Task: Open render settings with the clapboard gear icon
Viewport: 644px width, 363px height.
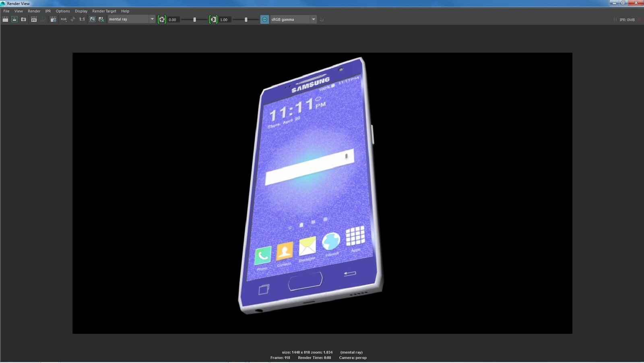Action: [x=53, y=19]
